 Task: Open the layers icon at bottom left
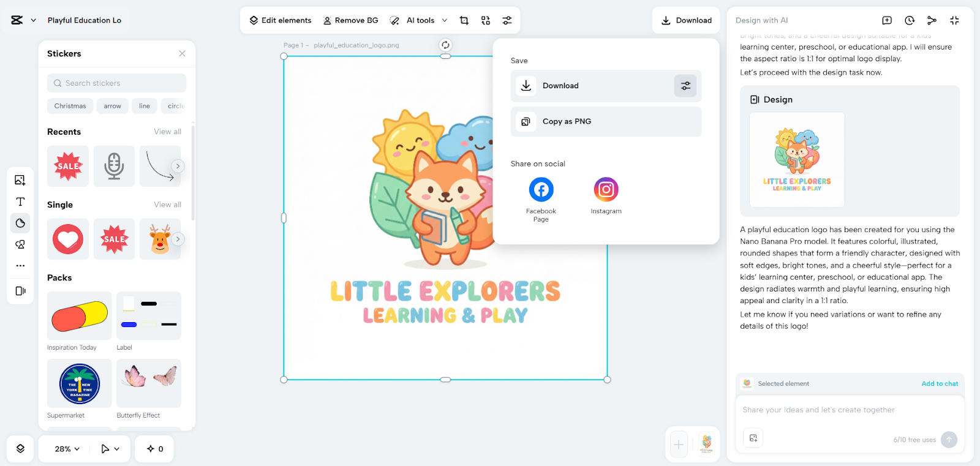click(x=20, y=449)
